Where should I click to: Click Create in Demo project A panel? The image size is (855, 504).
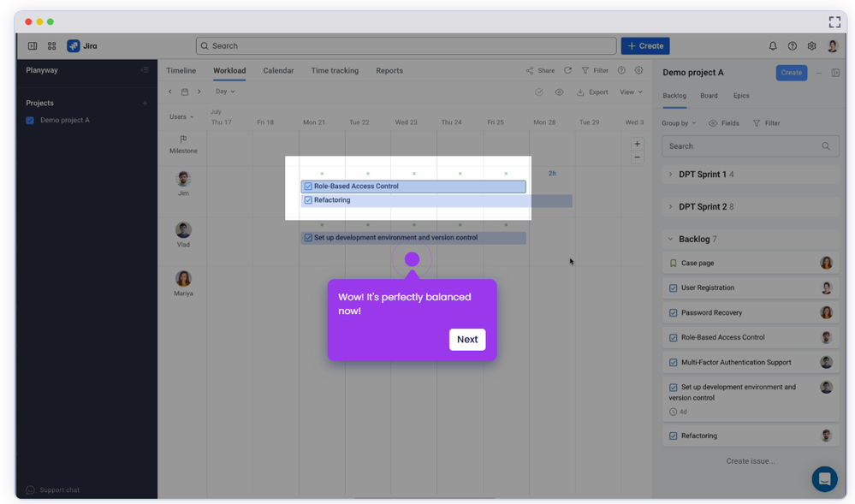pos(791,73)
